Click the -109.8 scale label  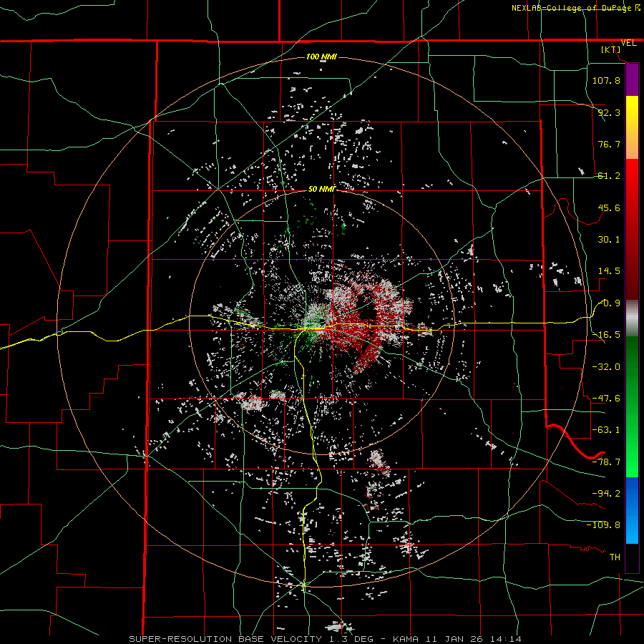click(603, 525)
